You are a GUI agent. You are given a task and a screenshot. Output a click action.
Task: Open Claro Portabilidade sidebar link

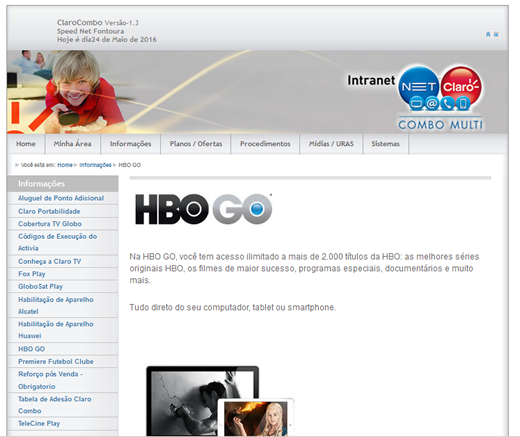pyautogui.click(x=49, y=211)
